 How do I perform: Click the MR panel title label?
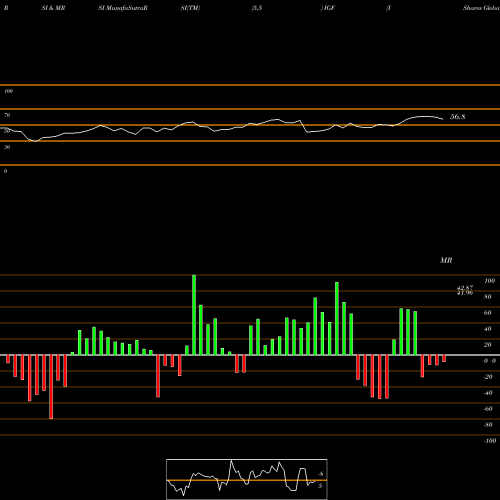pos(446,260)
